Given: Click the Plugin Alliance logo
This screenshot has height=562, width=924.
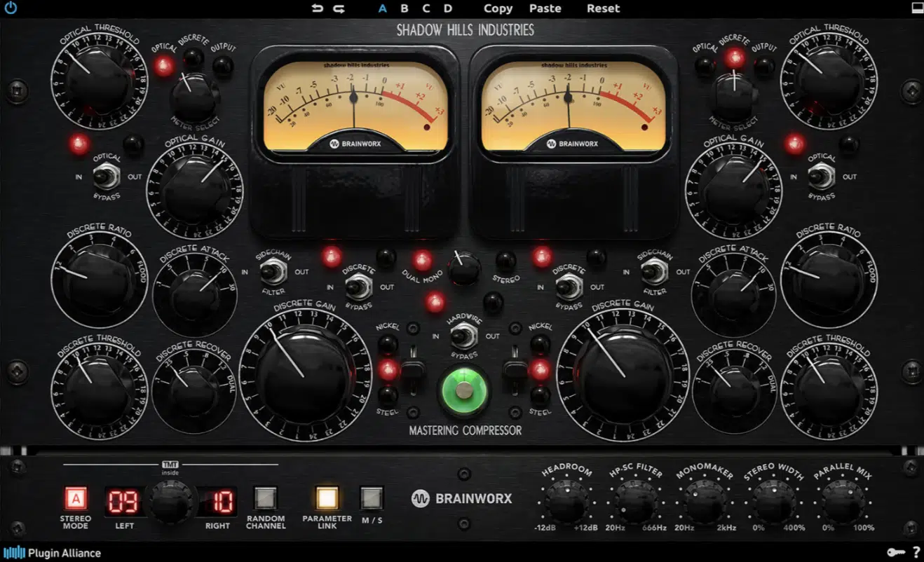Looking at the screenshot, I should (x=52, y=553).
